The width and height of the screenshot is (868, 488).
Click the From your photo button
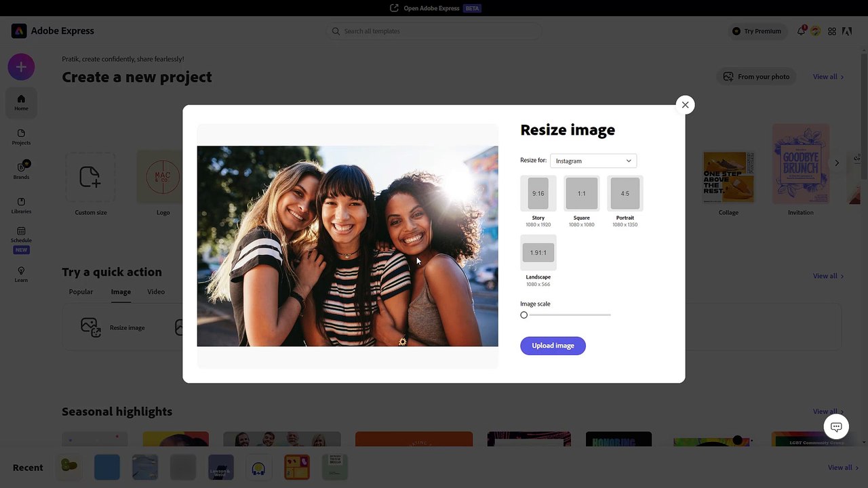[756, 77]
